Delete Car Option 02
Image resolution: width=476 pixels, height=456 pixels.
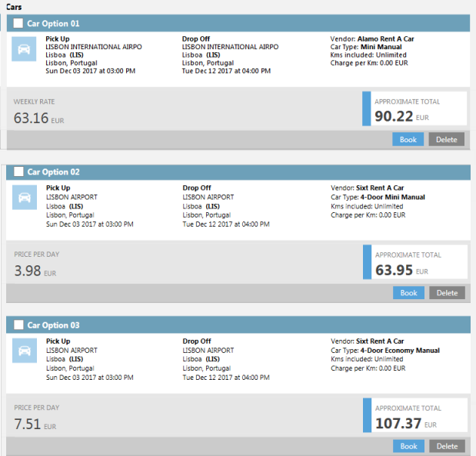click(x=447, y=293)
